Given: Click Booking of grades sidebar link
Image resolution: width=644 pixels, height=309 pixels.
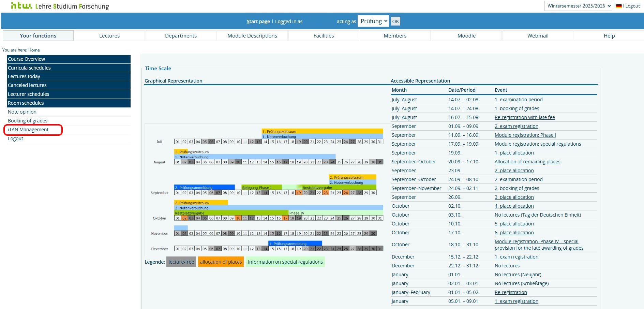Looking at the screenshot, I should (28, 121).
